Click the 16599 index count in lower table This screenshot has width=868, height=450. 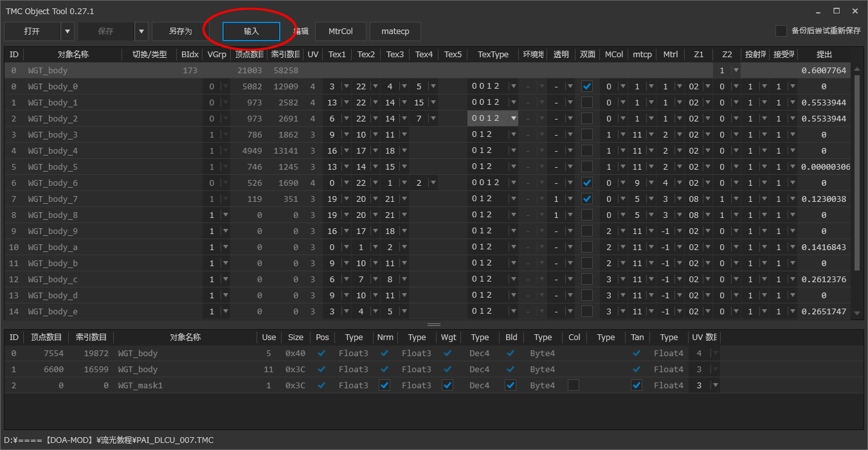pos(96,369)
